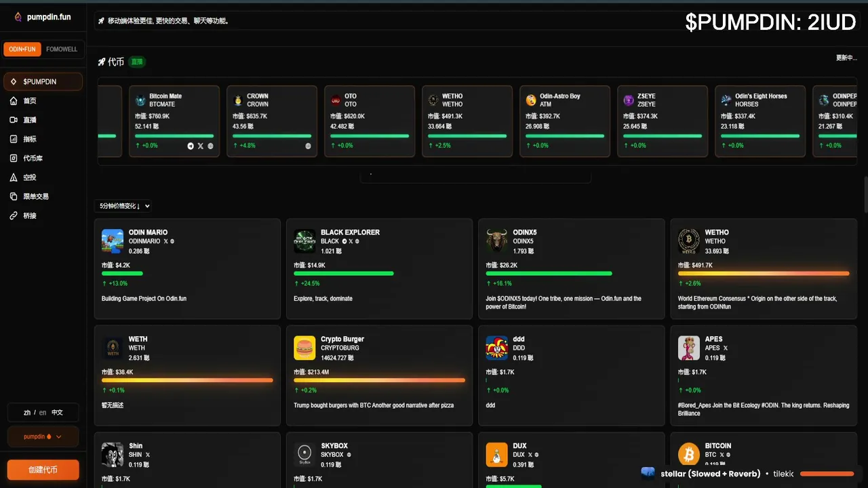Switch language to zh
The width and height of the screenshot is (868, 488).
click(27, 412)
